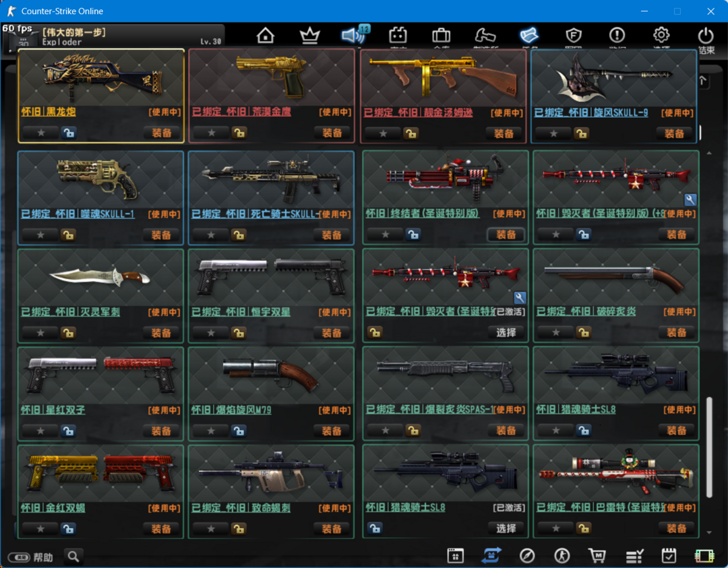Click wrench icon on 毁灭者 (+8 card
The image size is (728, 568).
point(690,199)
